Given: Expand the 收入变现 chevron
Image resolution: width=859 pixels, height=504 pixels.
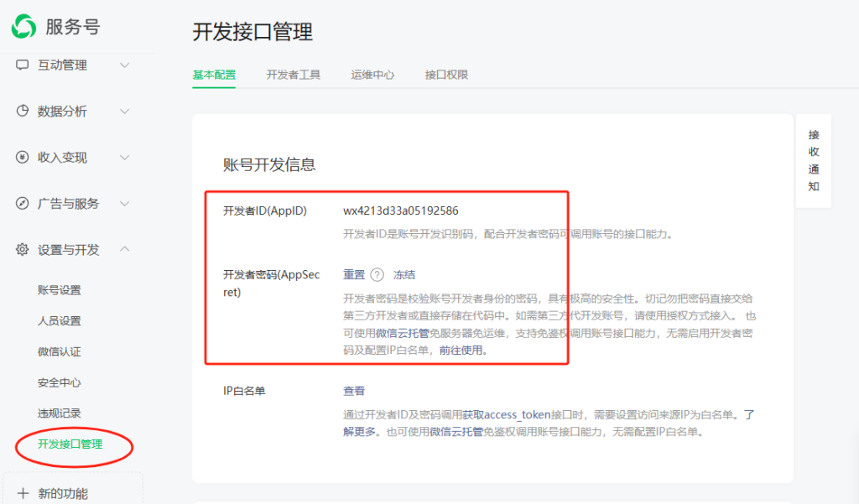Looking at the screenshot, I should (125, 157).
